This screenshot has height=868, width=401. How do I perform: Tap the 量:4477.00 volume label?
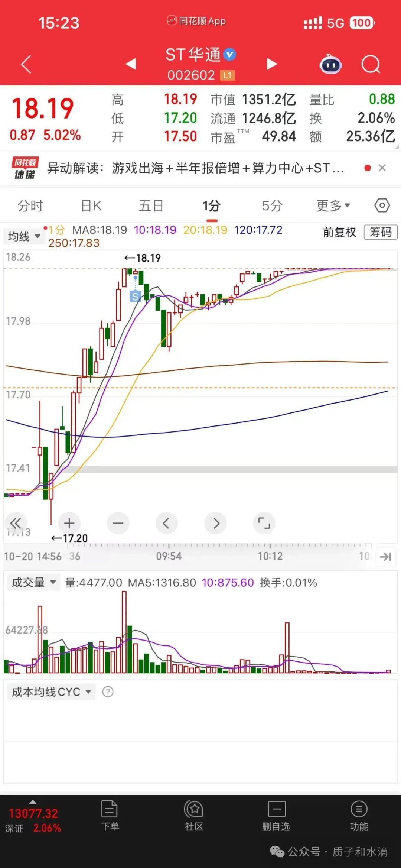click(94, 583)
